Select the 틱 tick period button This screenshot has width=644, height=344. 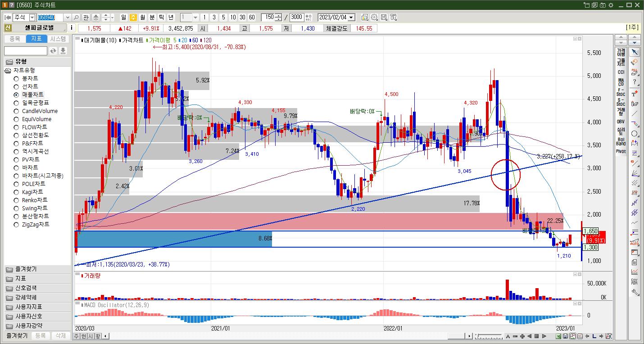point(161,18)
